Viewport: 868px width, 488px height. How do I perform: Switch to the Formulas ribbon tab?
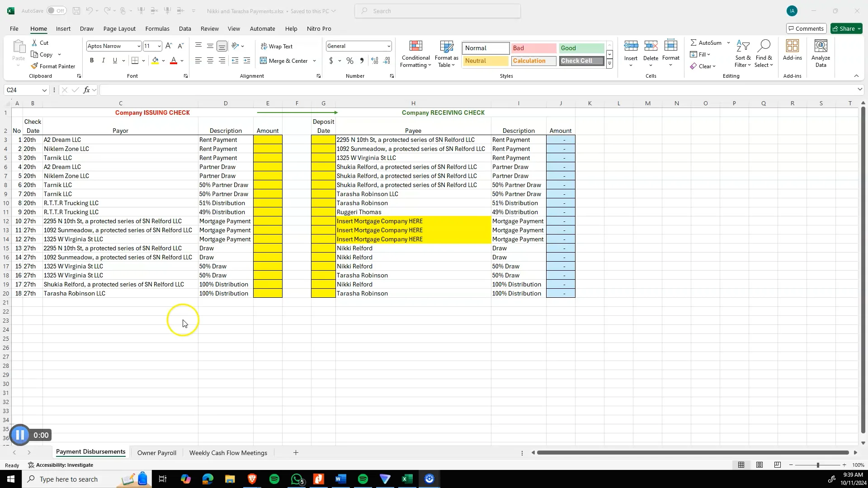tap(157, 28)
